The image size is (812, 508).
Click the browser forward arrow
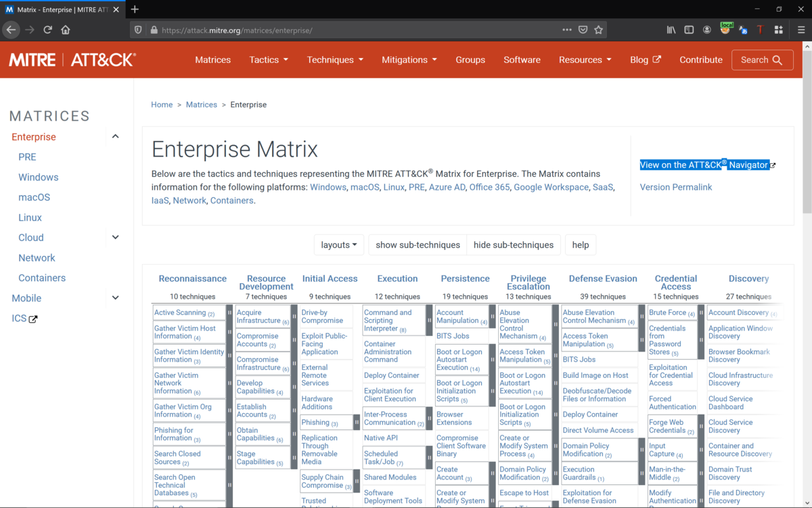(x=29, y=30)
